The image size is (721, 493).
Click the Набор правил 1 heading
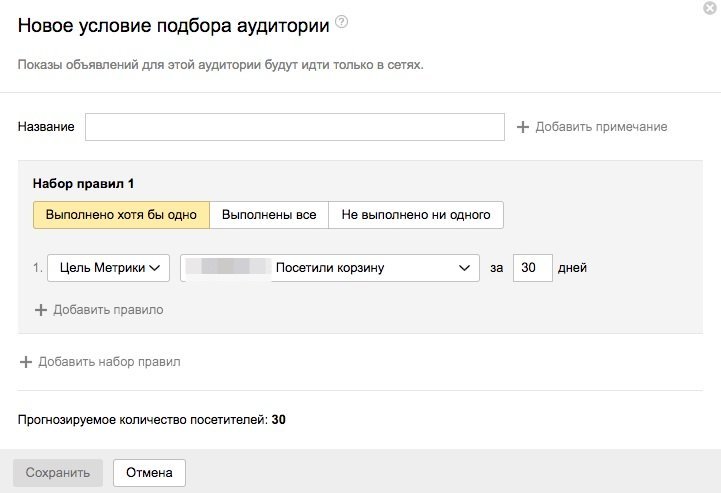click(83, 184)
